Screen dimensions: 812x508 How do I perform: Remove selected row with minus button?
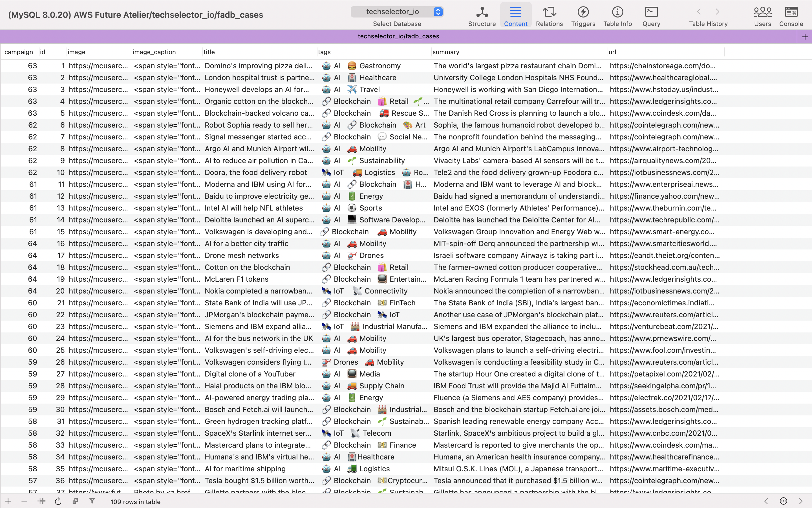pyautogui.click(x=24, y=501)
